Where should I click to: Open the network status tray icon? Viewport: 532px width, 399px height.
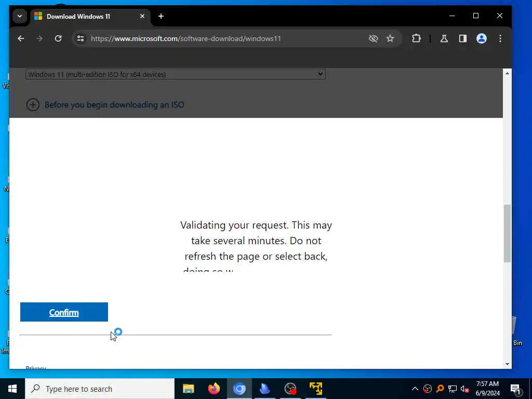tap(453, 389)
